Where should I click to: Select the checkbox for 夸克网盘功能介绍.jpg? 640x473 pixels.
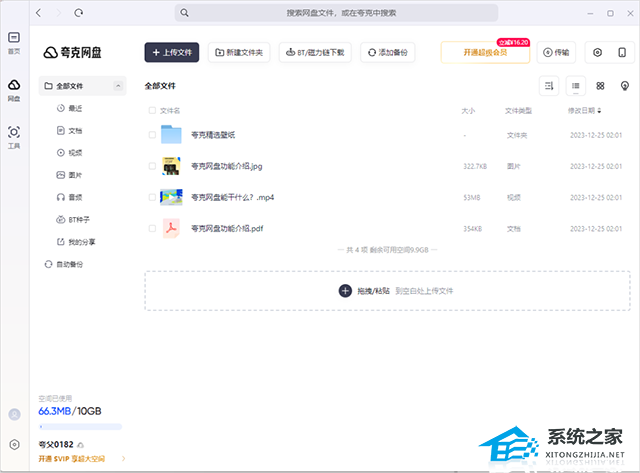pos(152,166)
